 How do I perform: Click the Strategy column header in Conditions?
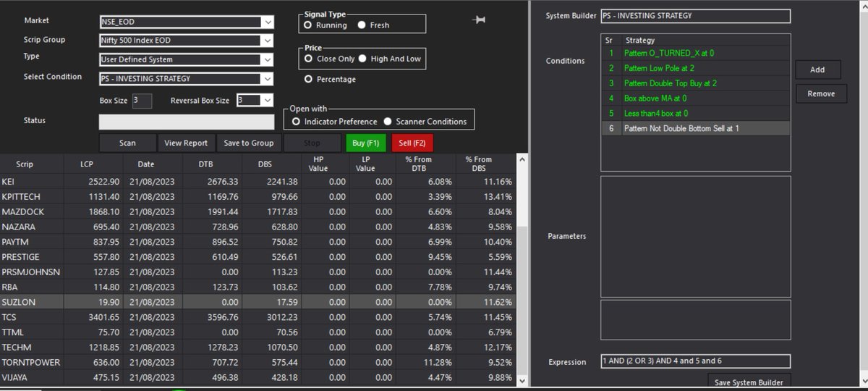pyautogui.click(x=639, y=41)
